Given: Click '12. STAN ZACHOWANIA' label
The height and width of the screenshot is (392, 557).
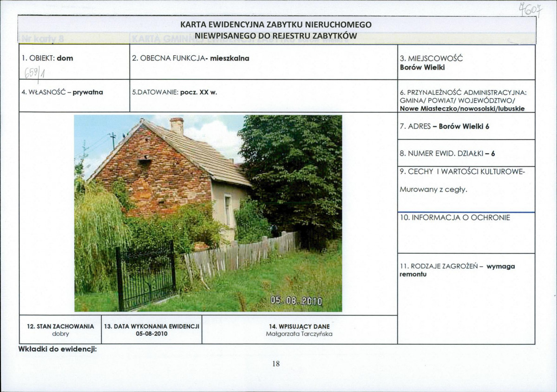Looking at the screenshot, I should [x=60, y=327].
